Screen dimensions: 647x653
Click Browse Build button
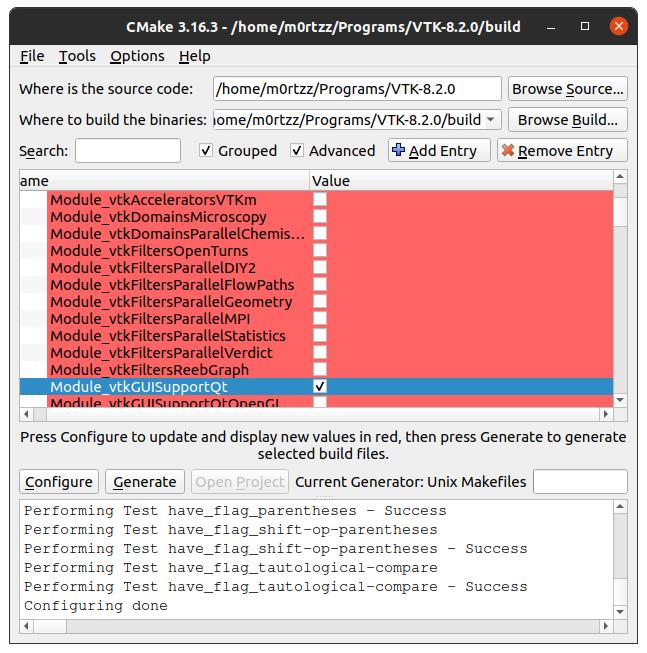(567, 120)
